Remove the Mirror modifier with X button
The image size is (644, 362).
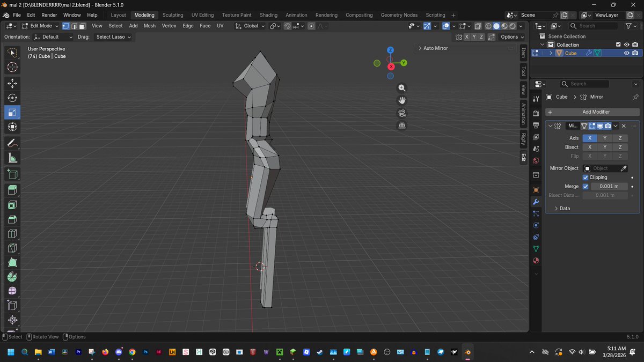point(624,126)
